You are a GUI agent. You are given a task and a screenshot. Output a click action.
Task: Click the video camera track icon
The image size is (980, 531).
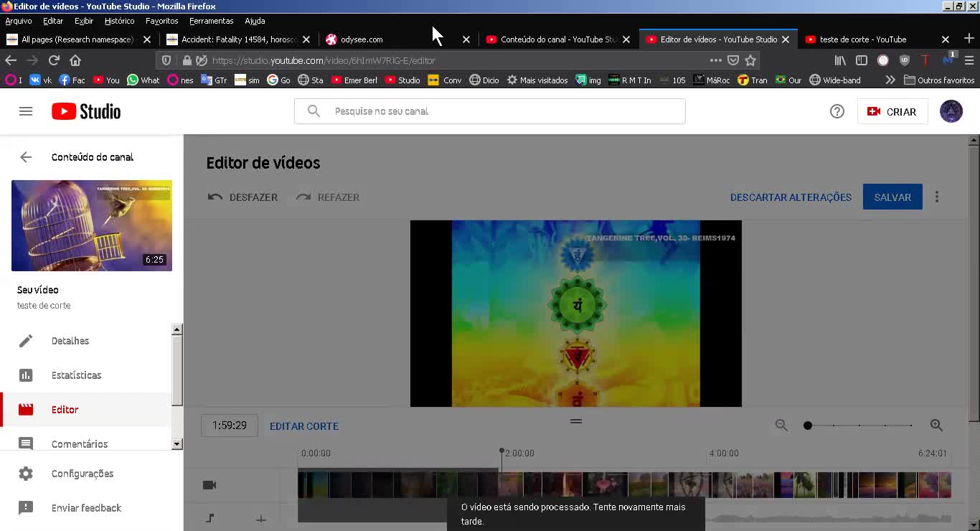(x=209, y=485)
